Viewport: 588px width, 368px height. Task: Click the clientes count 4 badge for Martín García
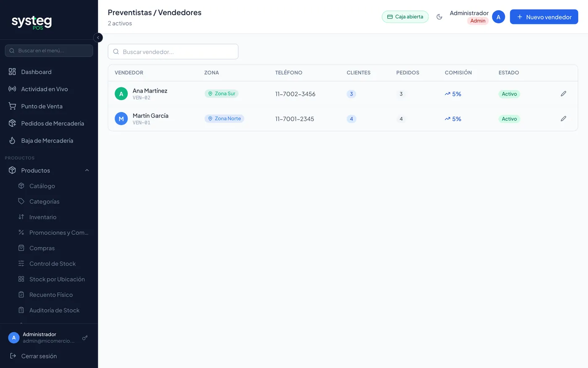352,119
